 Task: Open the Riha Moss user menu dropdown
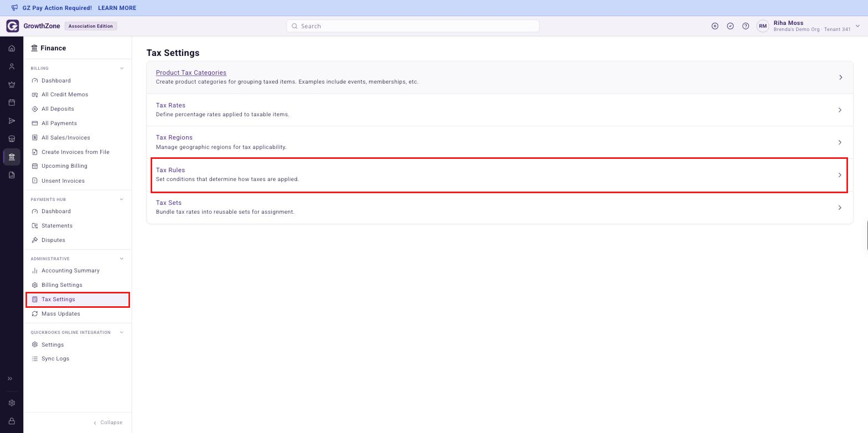pos(857,26)
